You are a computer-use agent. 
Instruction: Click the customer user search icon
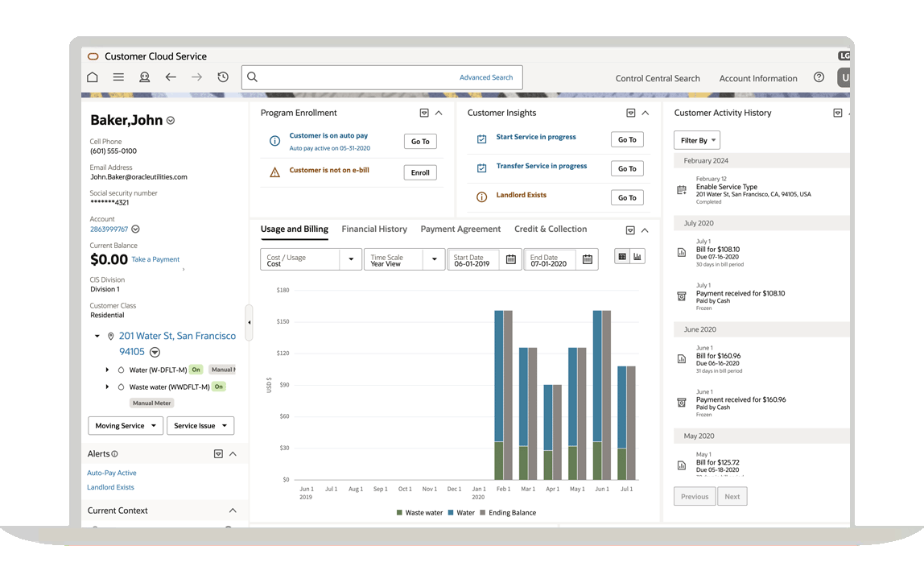click(x=145, y=77)
